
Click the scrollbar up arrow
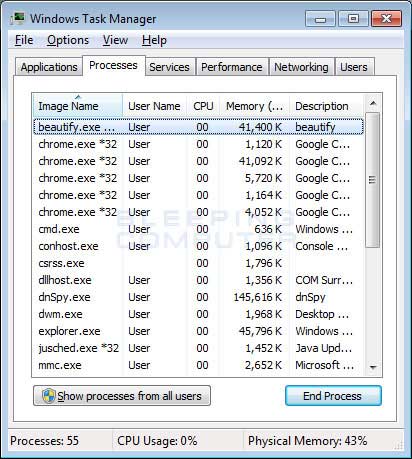373,103
